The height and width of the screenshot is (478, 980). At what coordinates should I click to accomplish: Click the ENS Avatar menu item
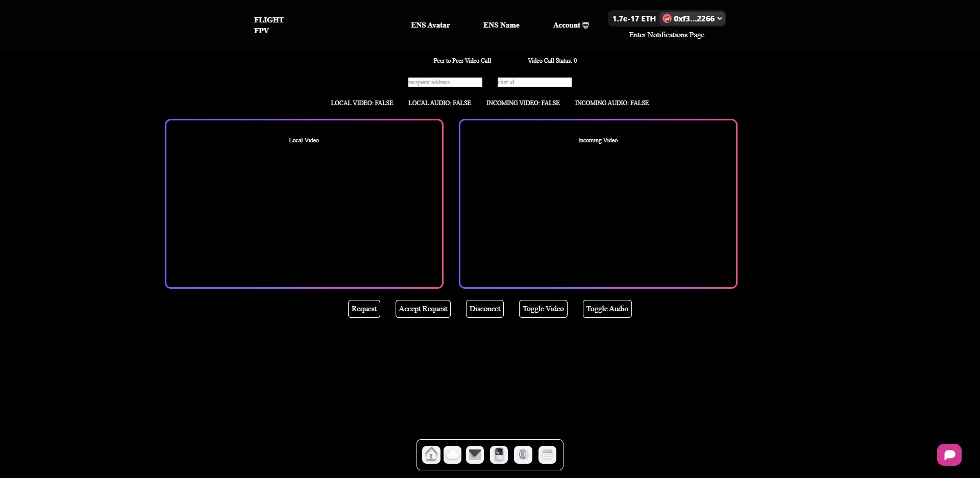pyautogui.click(x=430, y=24)
